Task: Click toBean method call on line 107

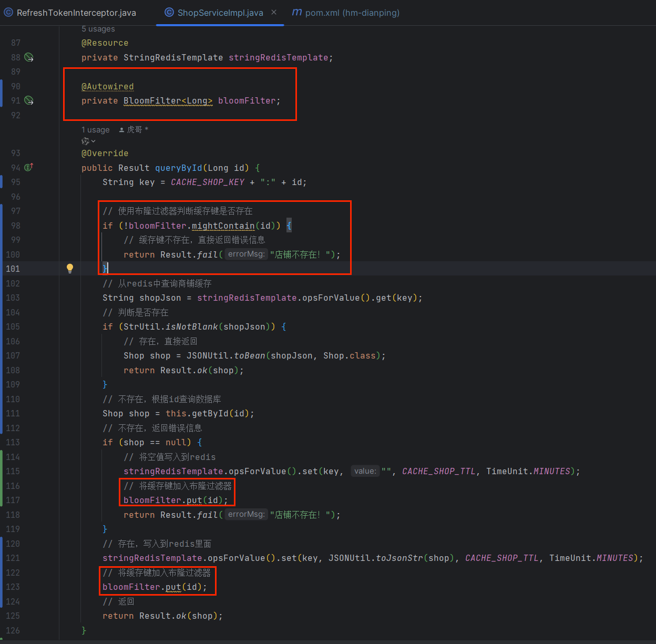Action: [x=250, y=355]
